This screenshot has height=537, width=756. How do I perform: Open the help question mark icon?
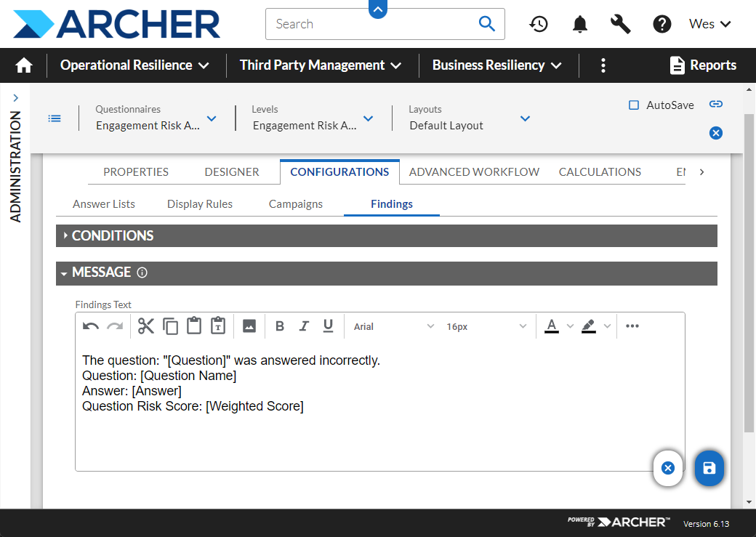click(x=662, y=24)
